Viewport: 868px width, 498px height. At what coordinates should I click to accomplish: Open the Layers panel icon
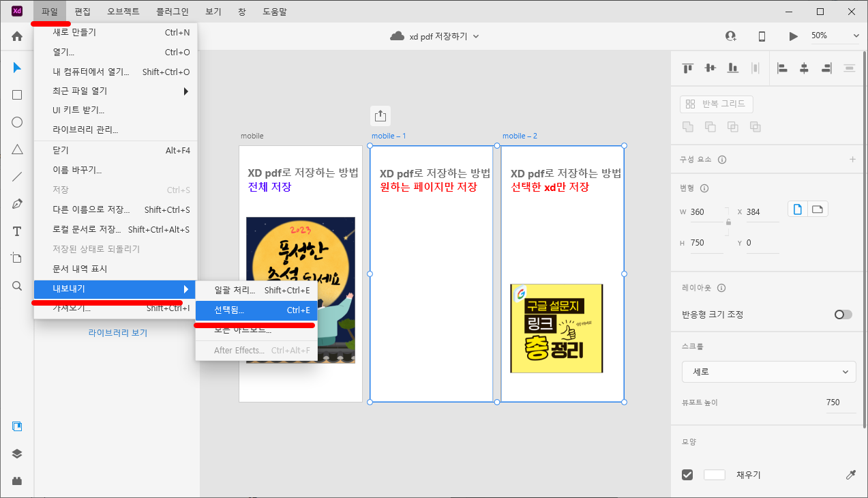[16, 453]
